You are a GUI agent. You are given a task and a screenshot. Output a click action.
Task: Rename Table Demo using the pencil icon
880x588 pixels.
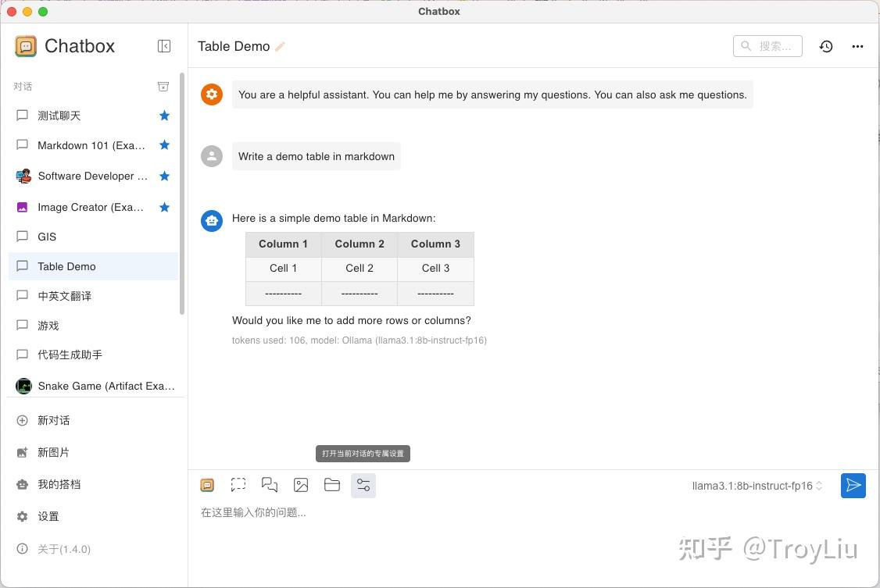pos(280,46)
